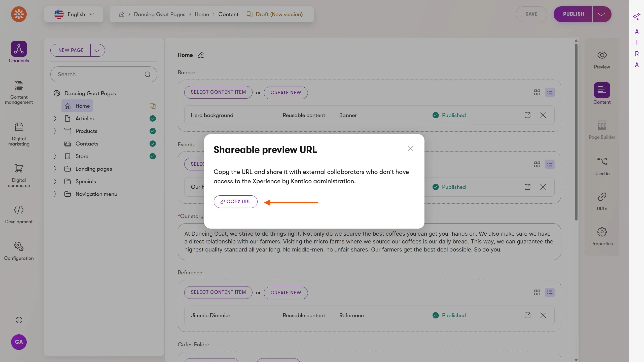Click the Kentico logo icon
This screenshot has width=644, height=362.
19,14
